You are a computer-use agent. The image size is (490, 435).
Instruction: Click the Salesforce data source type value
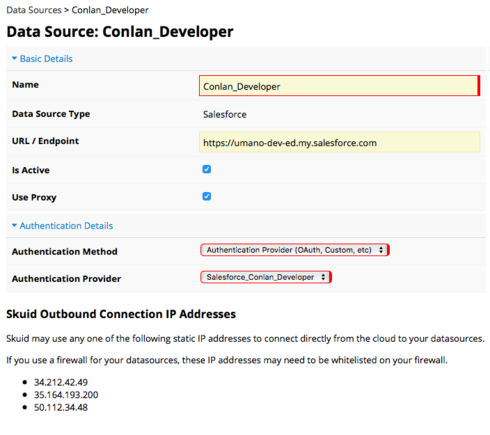click(x=225, y=114)
